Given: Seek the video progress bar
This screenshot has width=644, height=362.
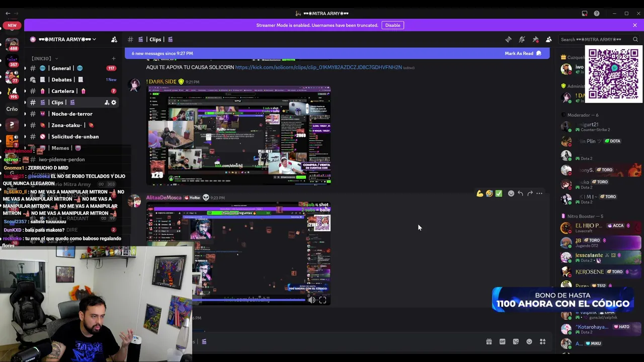Looking at the screenshot, I should [249, 300].
